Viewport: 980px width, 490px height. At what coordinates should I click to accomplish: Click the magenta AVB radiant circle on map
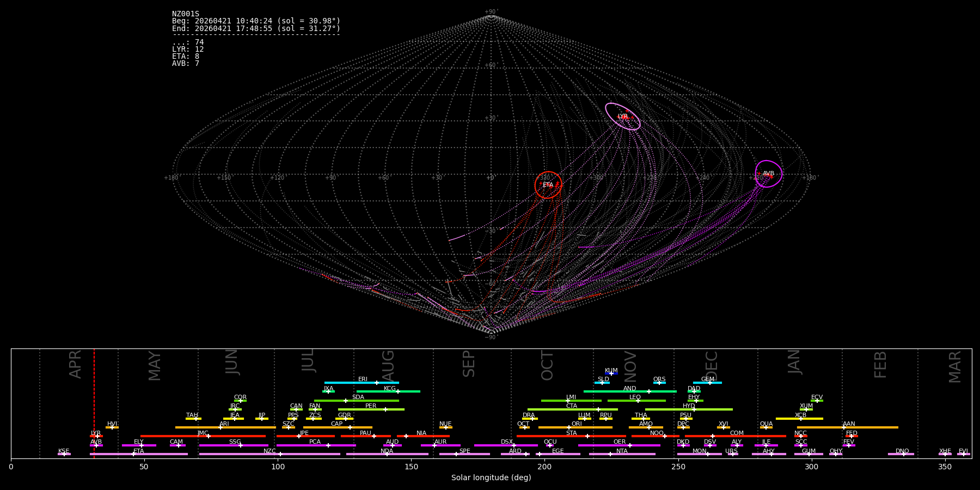768,174
